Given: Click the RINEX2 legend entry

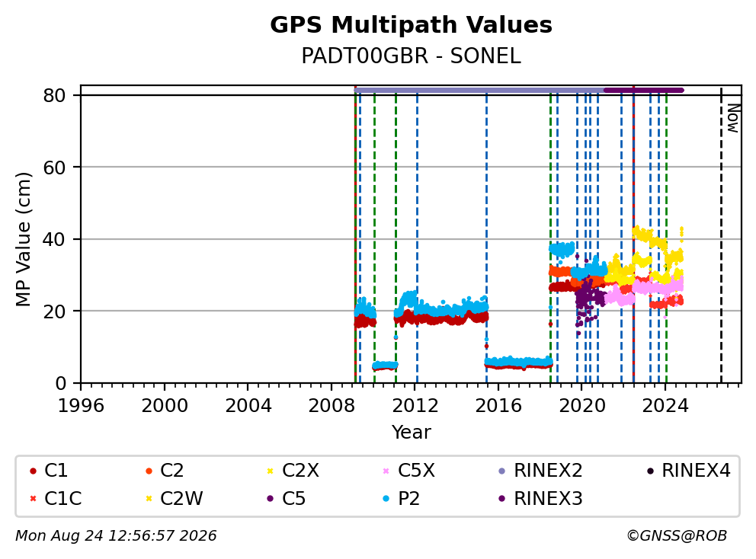Looking at the screenshot, I should click(x=540, y=471).
